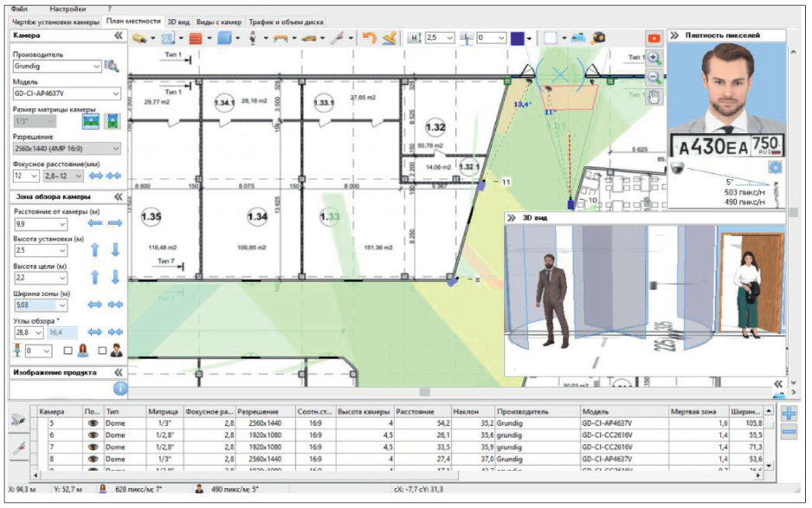Select the car object tool

[x=309, y=38]
